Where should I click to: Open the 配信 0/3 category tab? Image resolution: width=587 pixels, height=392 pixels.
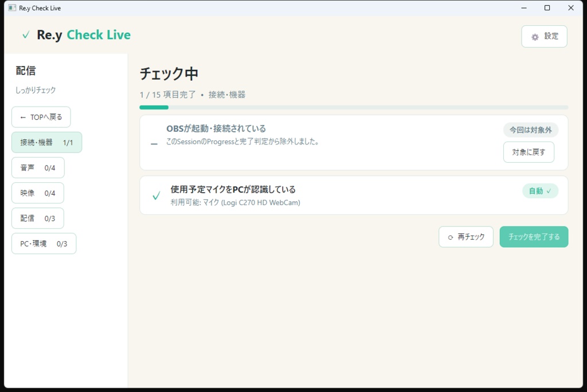click(38, 218)
